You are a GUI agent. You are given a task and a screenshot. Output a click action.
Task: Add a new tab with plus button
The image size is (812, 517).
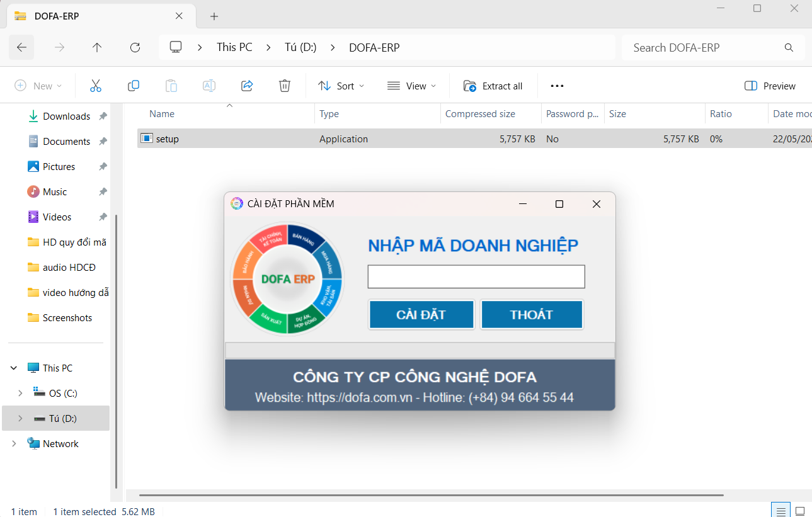coord(214,16)
